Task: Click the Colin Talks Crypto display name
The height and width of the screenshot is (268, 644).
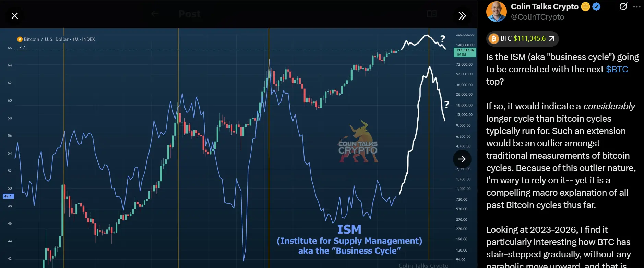Action: 545,7
